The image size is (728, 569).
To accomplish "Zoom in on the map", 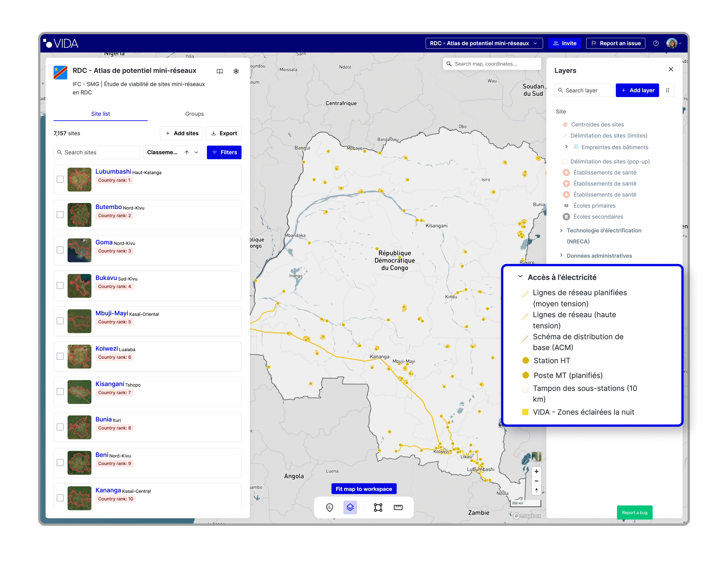I will (x=536, y=471).
